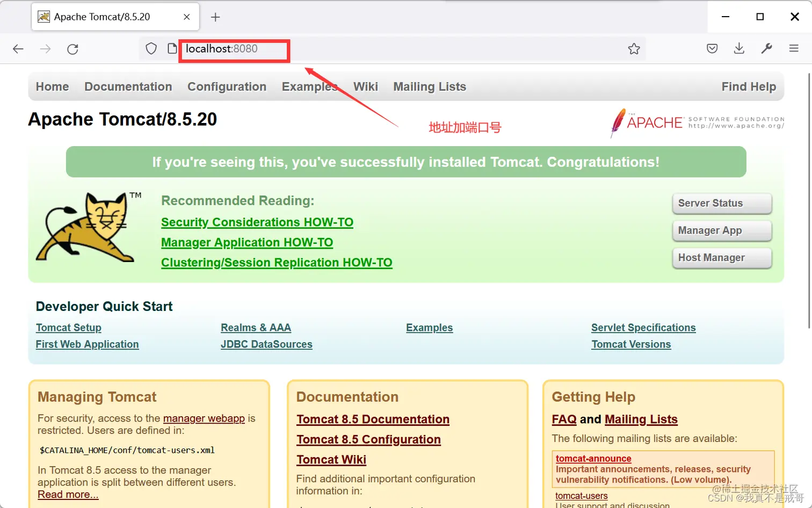Reload the page with the refresh icon
This screenshot has width=812, height=508.
(x=73, y=49)
